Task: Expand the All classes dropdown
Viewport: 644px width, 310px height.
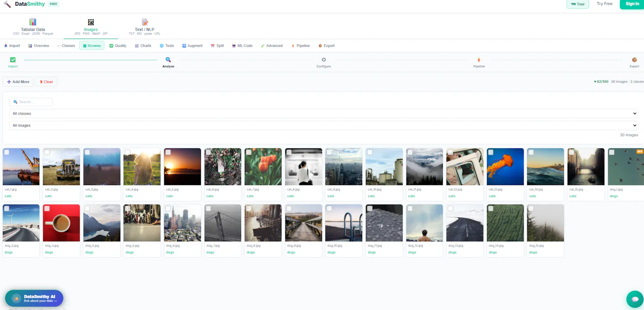Action: pos(323,114)
